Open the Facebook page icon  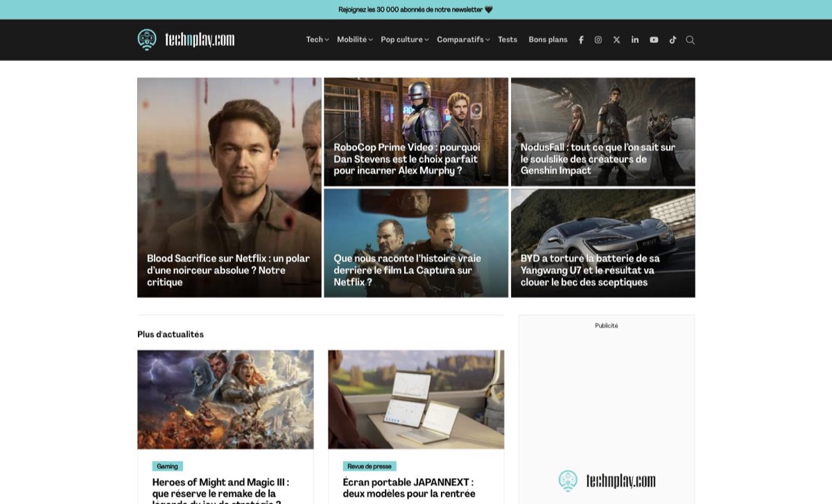coord(581,40)
